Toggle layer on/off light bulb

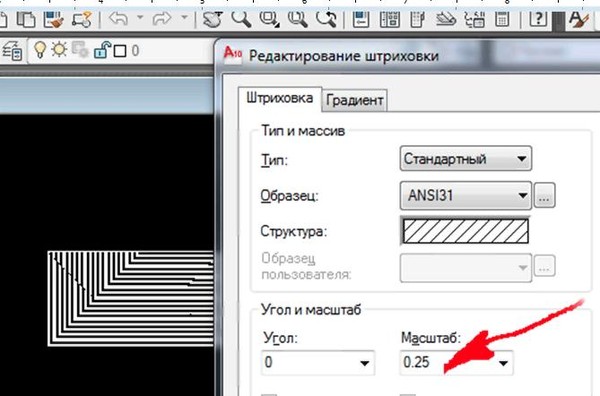(x=40, y=50)
